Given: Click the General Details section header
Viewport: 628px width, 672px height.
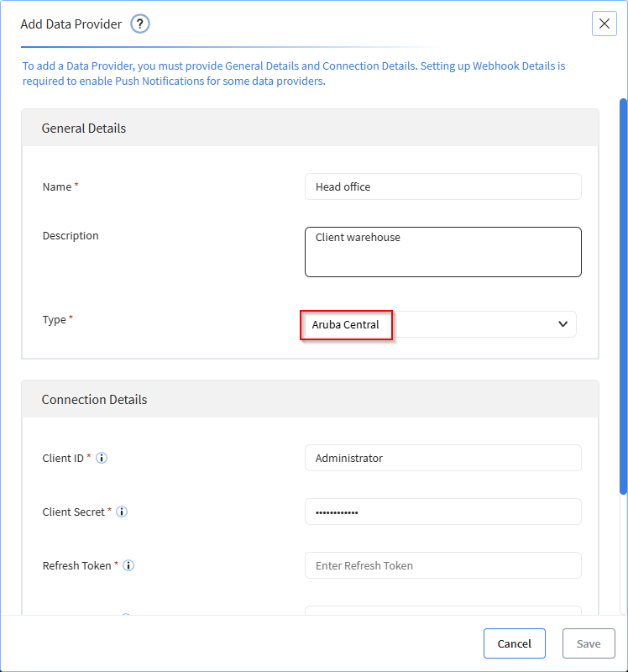Looking at the screenshot, I should tap(310, 128).
